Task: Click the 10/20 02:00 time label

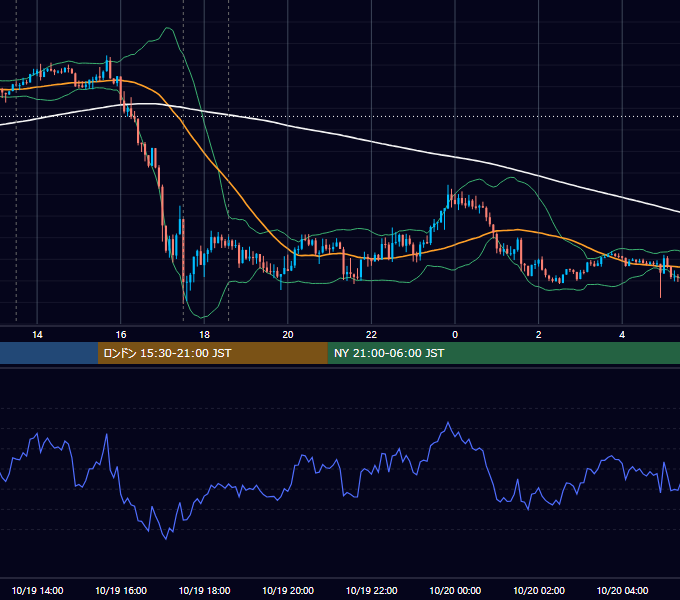Action: 539,590
